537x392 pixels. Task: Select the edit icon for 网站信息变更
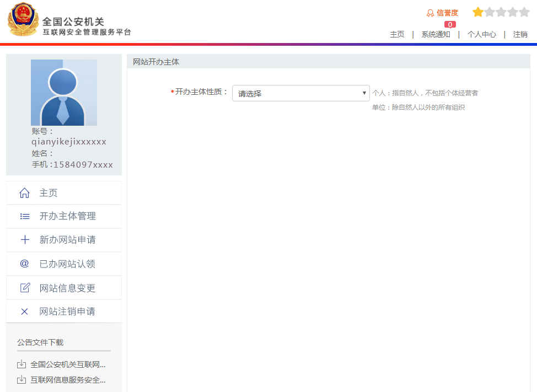[24, 287]
